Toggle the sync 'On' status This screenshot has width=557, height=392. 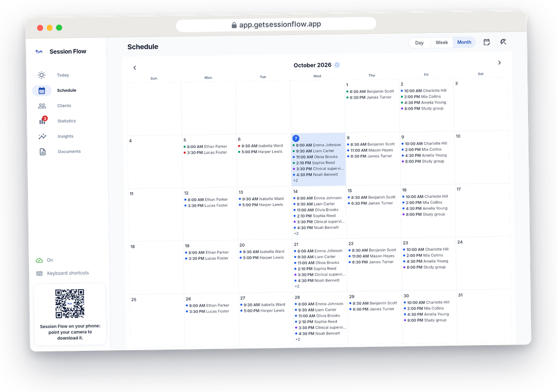point(50,260)
